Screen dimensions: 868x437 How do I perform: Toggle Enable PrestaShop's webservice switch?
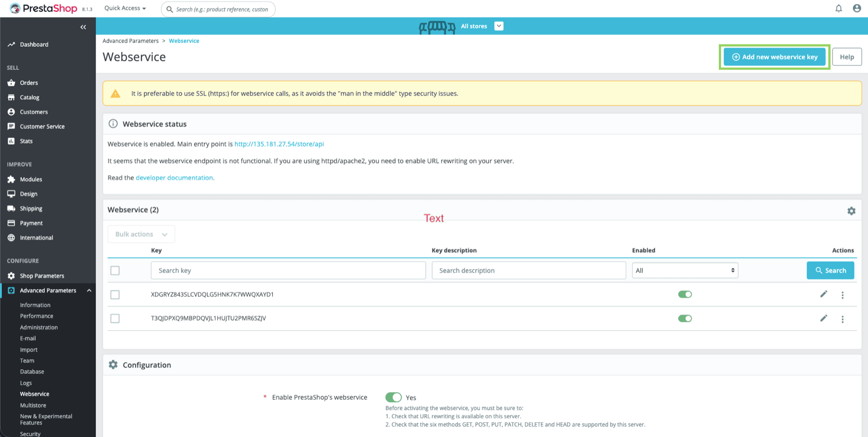click(393, 397)
